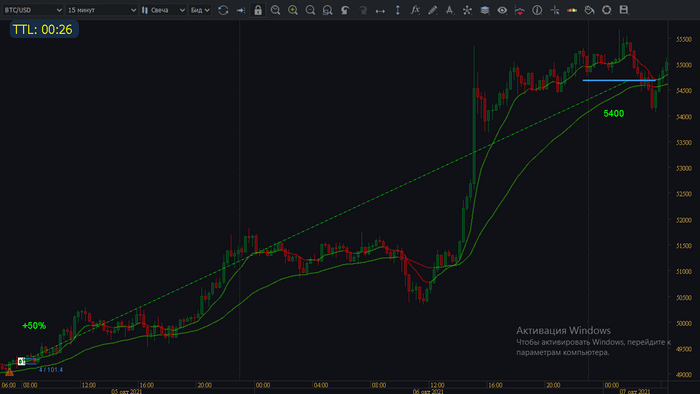Screen dimensions: 700x394
Task: Click the zoom in magnifier icon
Action: 293,10
